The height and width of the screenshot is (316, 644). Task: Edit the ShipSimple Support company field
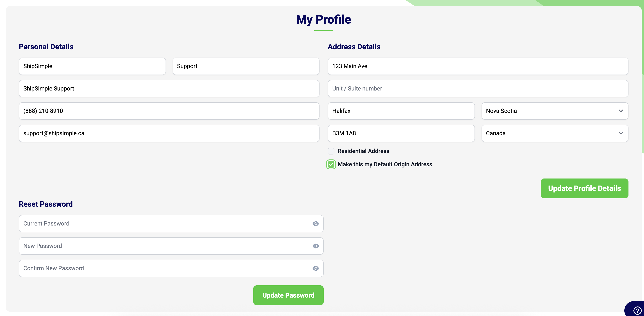[x=169, y=89]
